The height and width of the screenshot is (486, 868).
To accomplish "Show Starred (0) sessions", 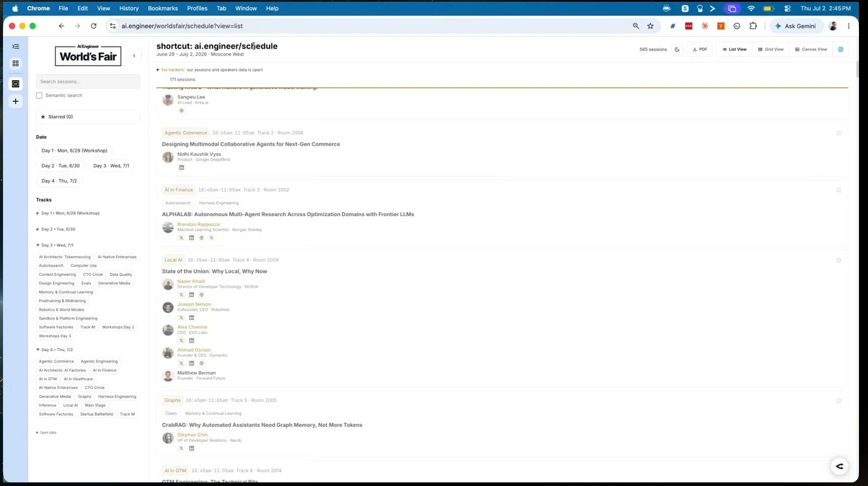I will [x=88, y=117].
